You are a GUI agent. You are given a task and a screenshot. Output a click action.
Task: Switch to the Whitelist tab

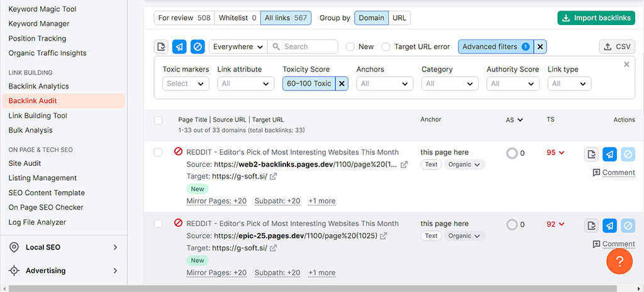tap(237, 18)
